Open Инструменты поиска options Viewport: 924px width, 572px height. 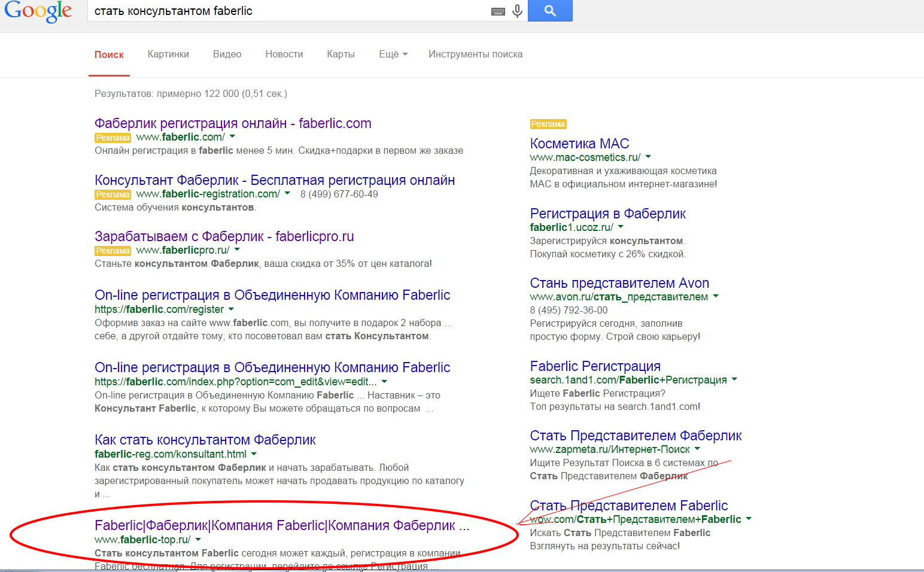tap(475, 54)
